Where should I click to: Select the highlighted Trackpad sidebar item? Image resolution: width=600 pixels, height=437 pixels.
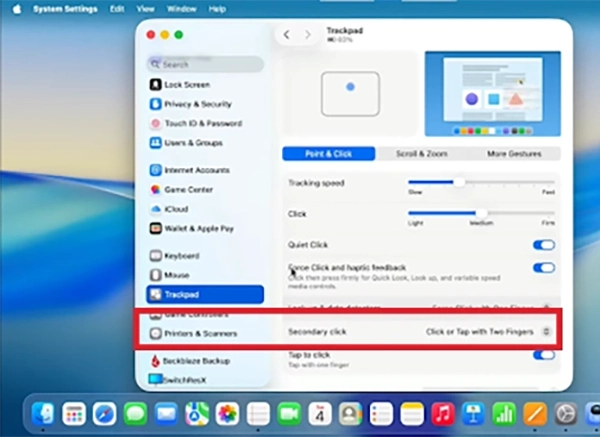[205, 294]
